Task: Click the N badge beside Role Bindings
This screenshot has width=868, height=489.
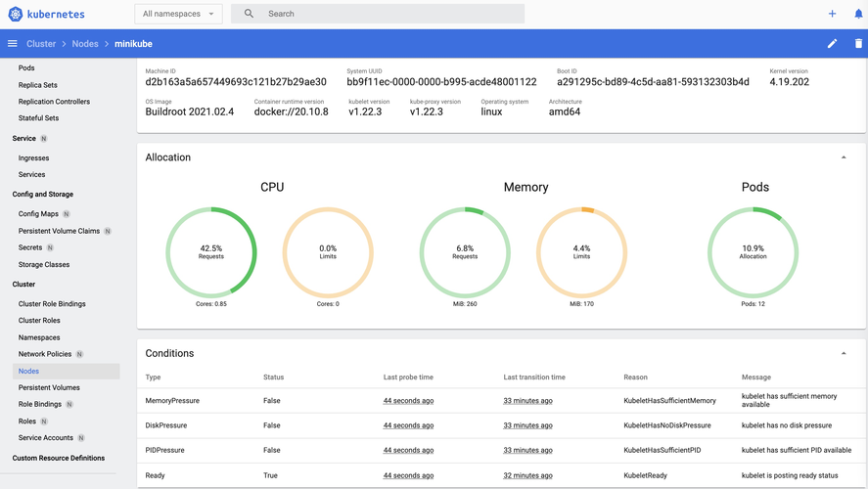Action: (69, 405)
